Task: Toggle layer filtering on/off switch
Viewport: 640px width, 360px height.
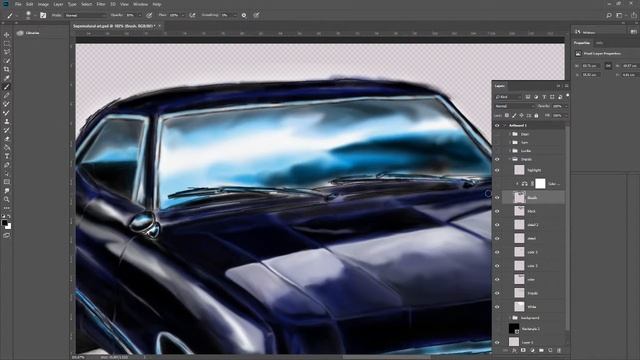Action: click(568, 95)
